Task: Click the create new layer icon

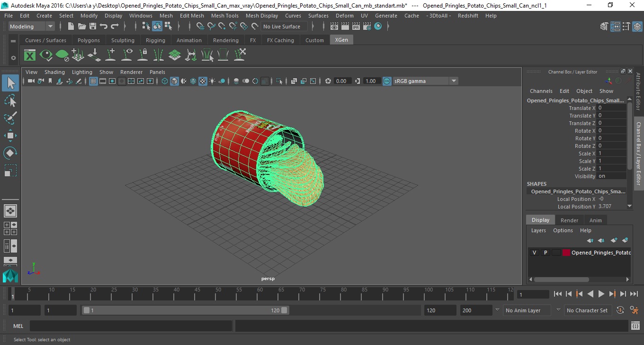Action: 614,241
